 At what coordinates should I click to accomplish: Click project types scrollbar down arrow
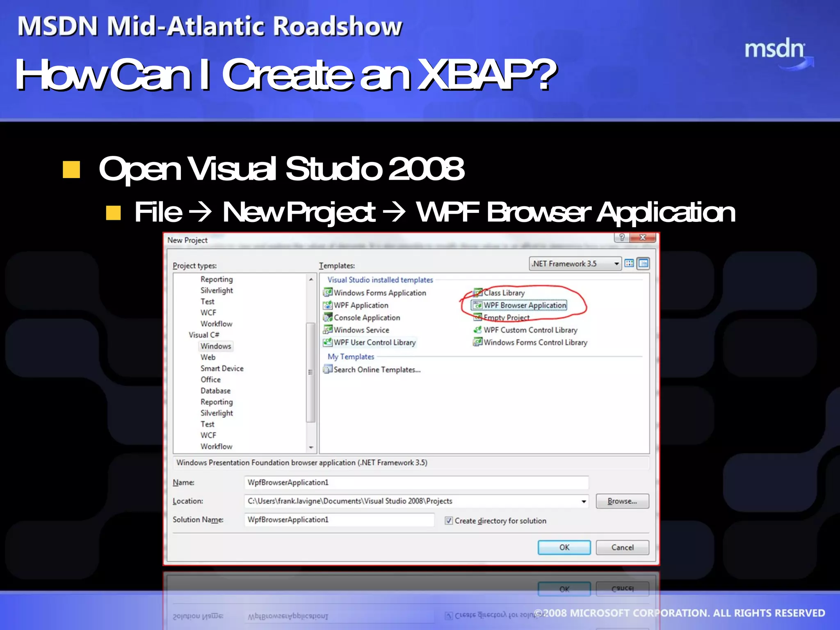311,447
